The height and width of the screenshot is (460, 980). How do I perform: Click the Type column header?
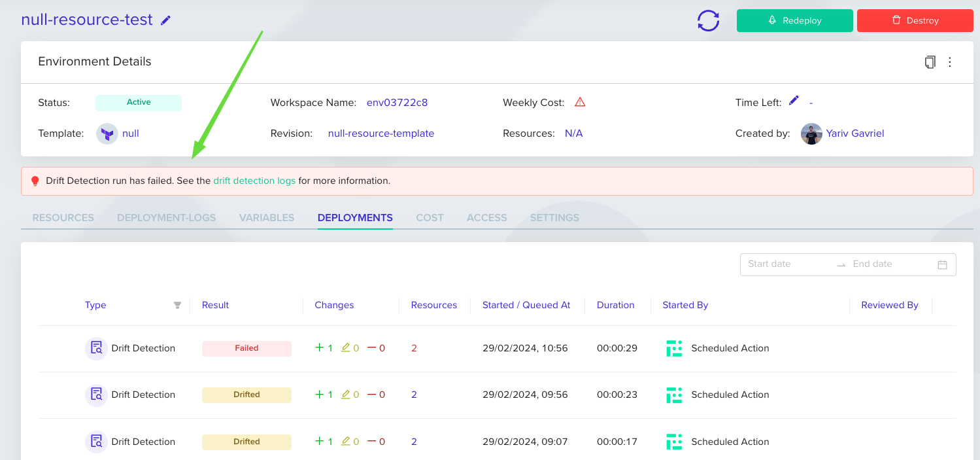(95, 305)
